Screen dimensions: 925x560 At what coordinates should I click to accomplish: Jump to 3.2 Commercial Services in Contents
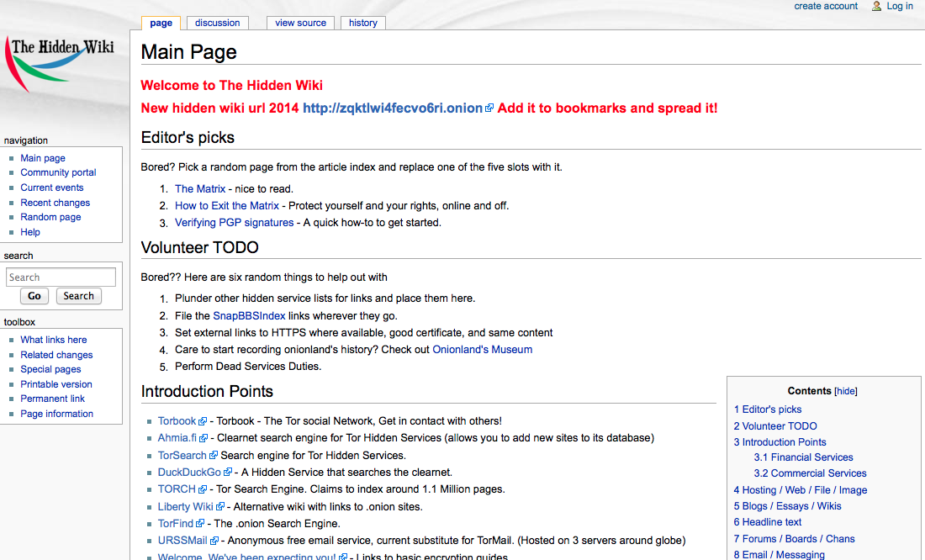pos(810,473)
